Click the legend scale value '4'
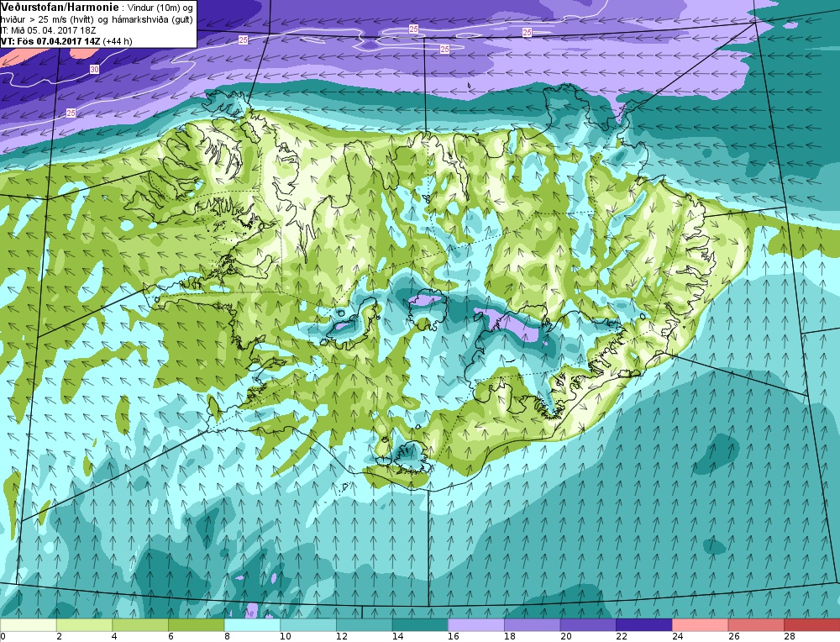 (x=115, y=637)
